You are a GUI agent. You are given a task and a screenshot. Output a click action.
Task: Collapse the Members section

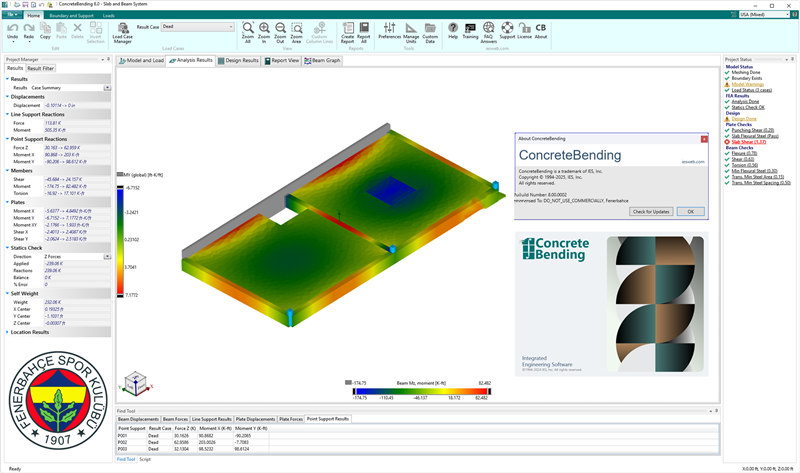[7, 170]
